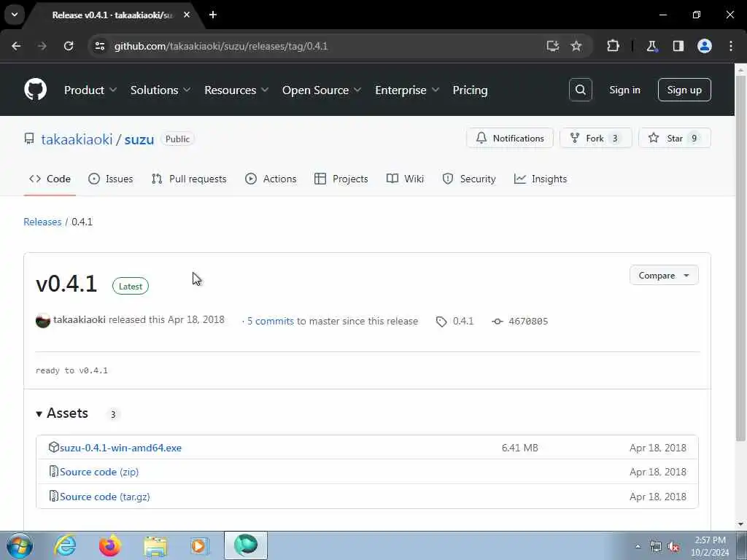747x560 pixels.
Task: Star the suzu repository
Action: [x=675, y=138]
